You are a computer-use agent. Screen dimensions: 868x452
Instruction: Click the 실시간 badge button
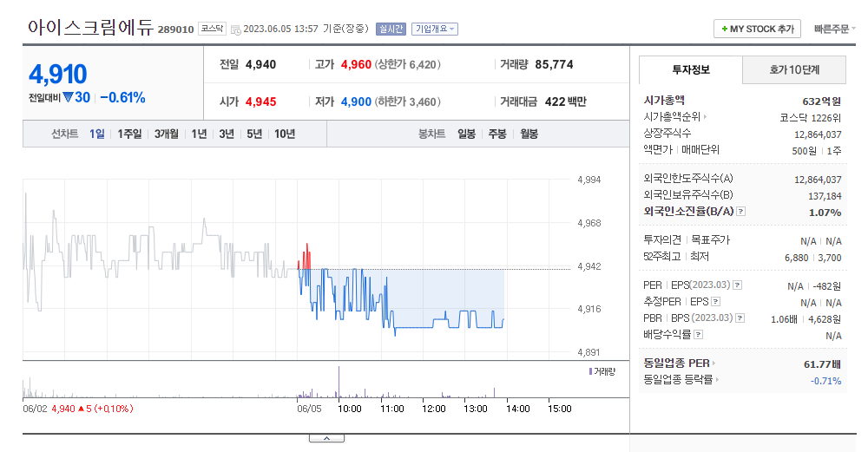tap(391, 29)
